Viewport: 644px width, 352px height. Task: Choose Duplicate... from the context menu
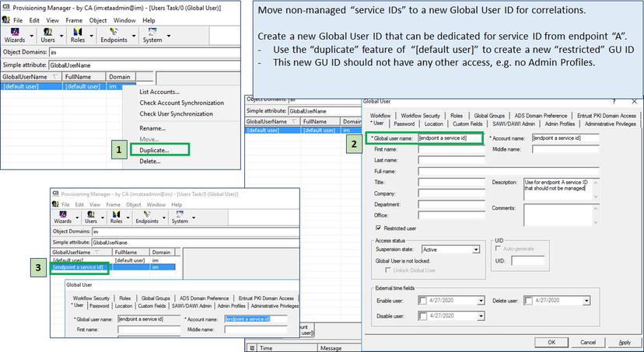(x=149, y=149)
